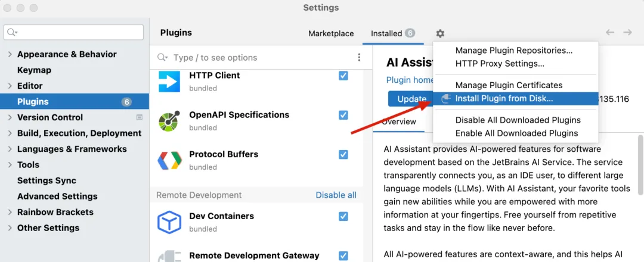Click the Dev Containers plugin icon
The width and height of the screenshot is (644, 262).
click(x=169, y=222)
